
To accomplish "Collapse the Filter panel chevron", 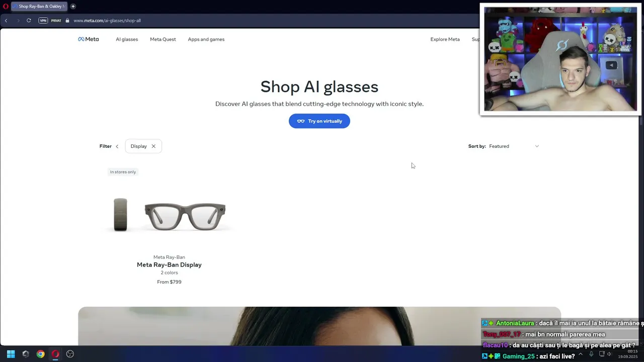I will tap(117, 146).
